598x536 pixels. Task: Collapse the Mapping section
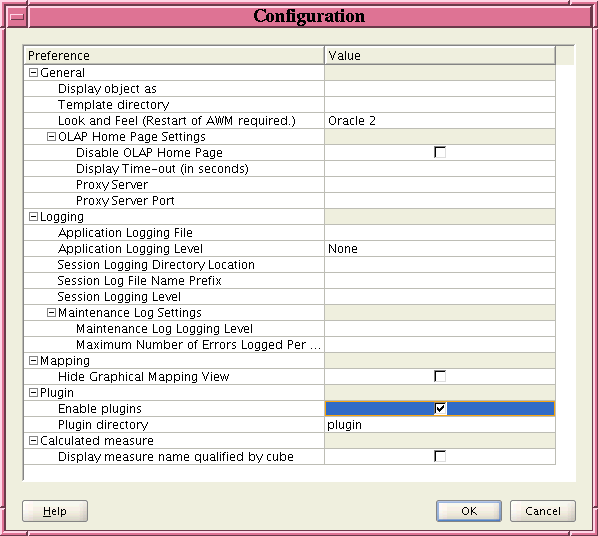pos(34,361)
